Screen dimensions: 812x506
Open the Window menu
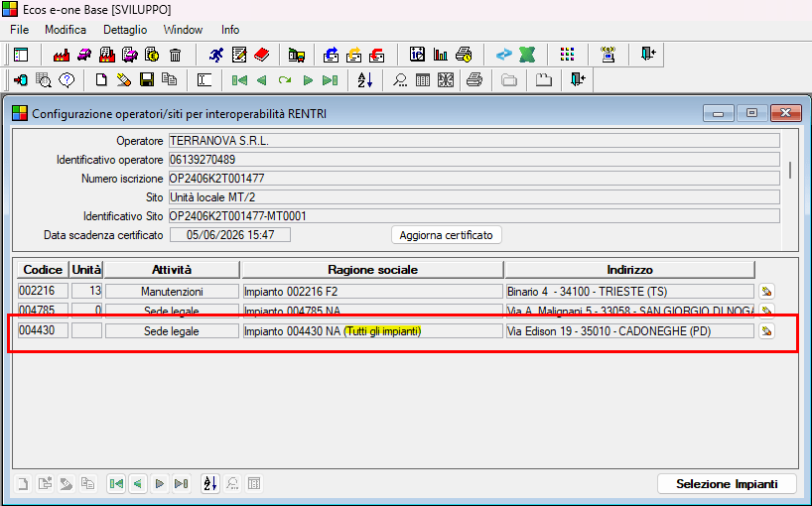pyautogui.click(x=182, y=30)
